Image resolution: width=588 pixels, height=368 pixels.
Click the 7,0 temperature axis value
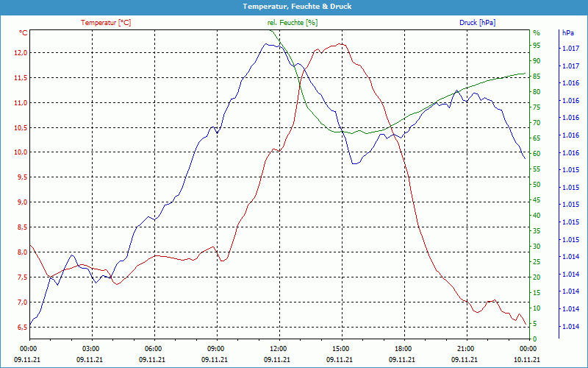[22, 302]
